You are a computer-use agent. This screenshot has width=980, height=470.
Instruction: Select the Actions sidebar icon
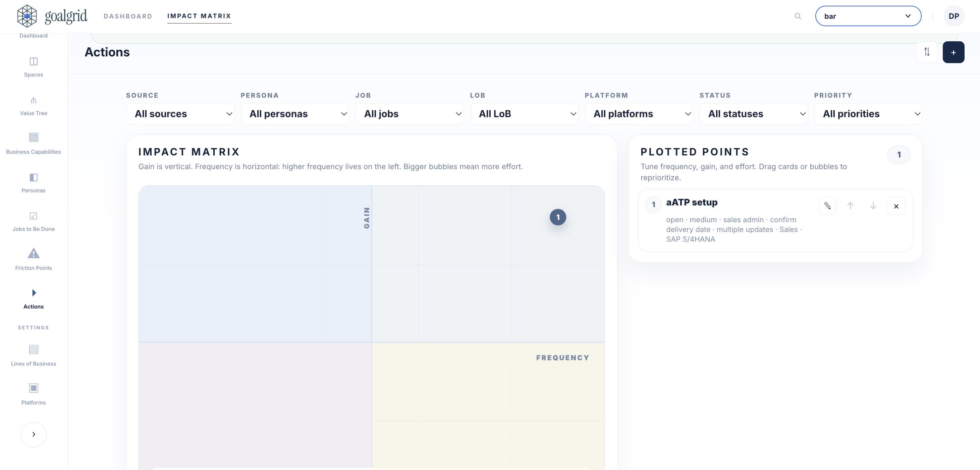pos(34,292)
